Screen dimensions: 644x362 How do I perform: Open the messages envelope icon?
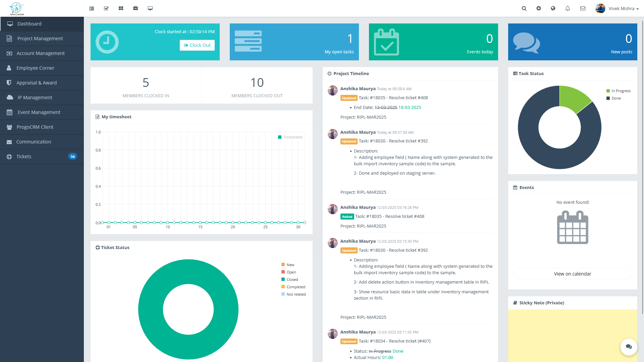pyautogui.click(x=583, y=8)
